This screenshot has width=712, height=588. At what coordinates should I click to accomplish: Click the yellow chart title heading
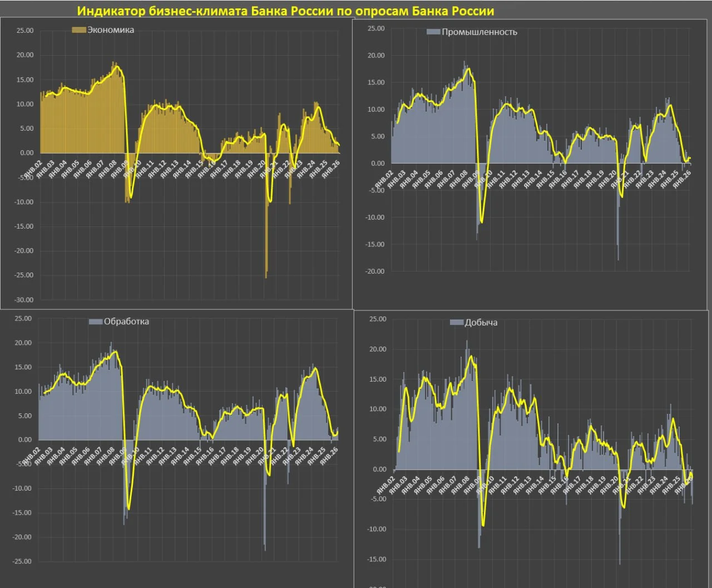tap(285, 11)
